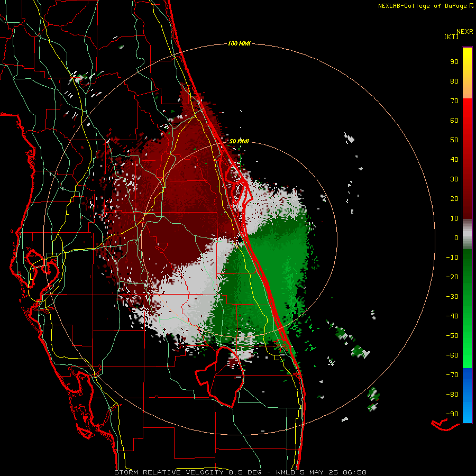
Task: Pick the blue segment of the color bar
Action: [x=467, y=395]
